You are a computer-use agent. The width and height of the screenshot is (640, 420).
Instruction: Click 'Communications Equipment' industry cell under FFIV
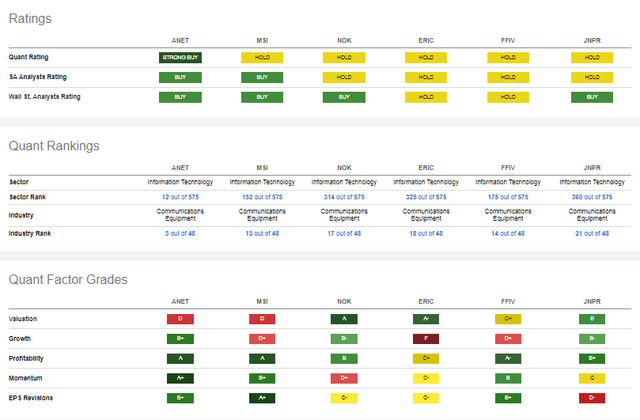[508, 215]
